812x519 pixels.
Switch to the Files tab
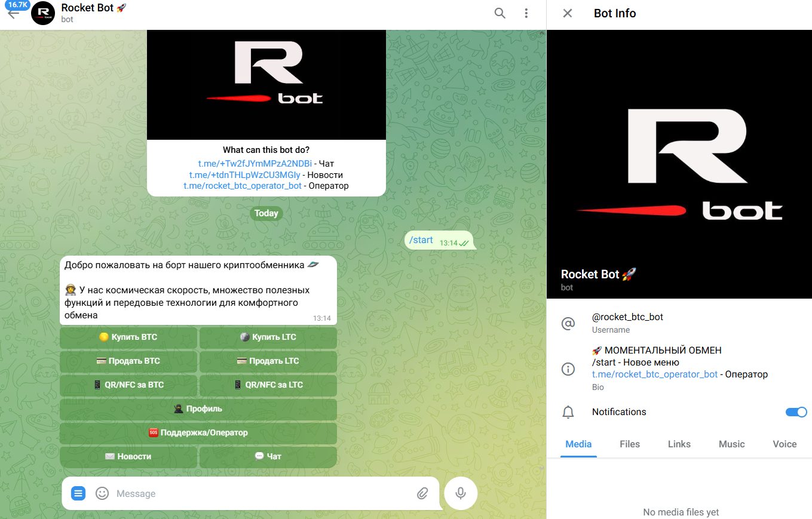coord(630,444)
